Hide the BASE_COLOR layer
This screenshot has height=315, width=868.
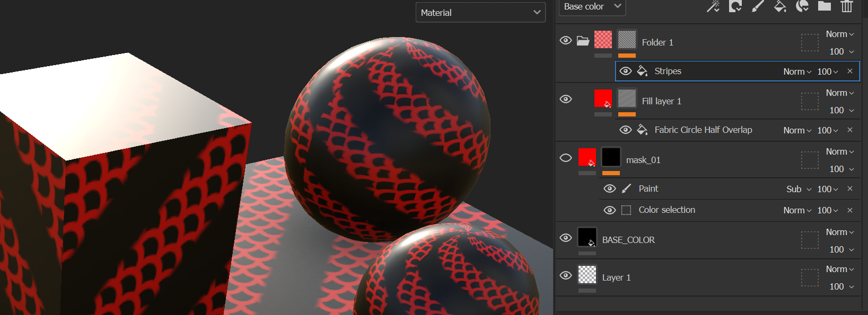[566, 238]
